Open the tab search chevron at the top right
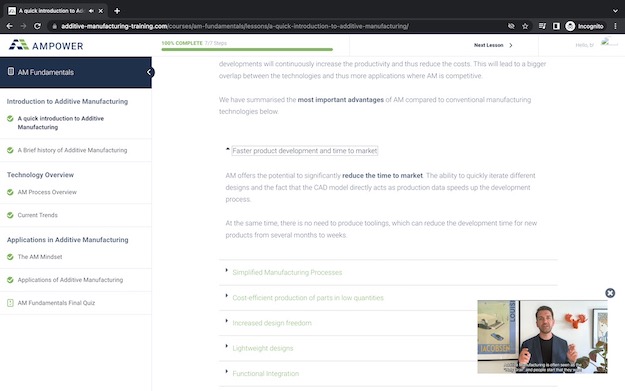The width and height of the screenshot is (625, 391). [615, 11]
